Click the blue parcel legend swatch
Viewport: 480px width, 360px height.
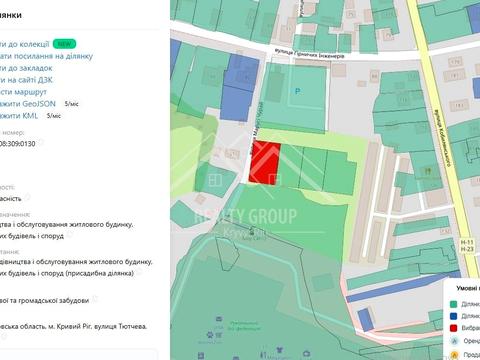coord(453,316)
